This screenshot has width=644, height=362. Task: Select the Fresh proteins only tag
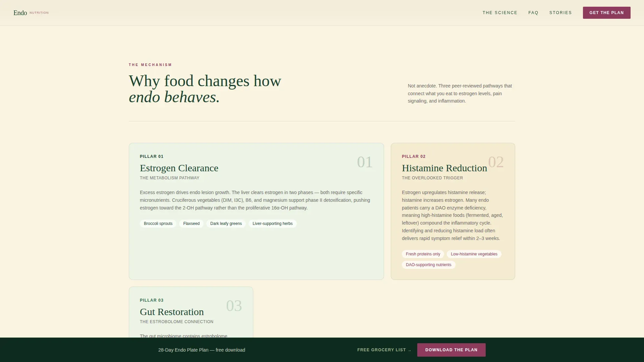click(423, 254)
